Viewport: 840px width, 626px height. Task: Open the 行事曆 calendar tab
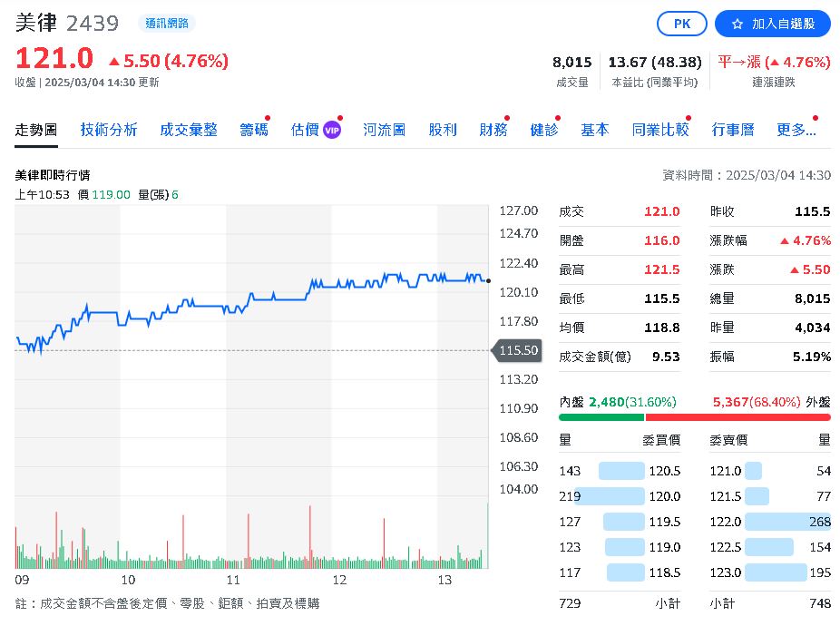pyautogui.click(x=733, y=130)
